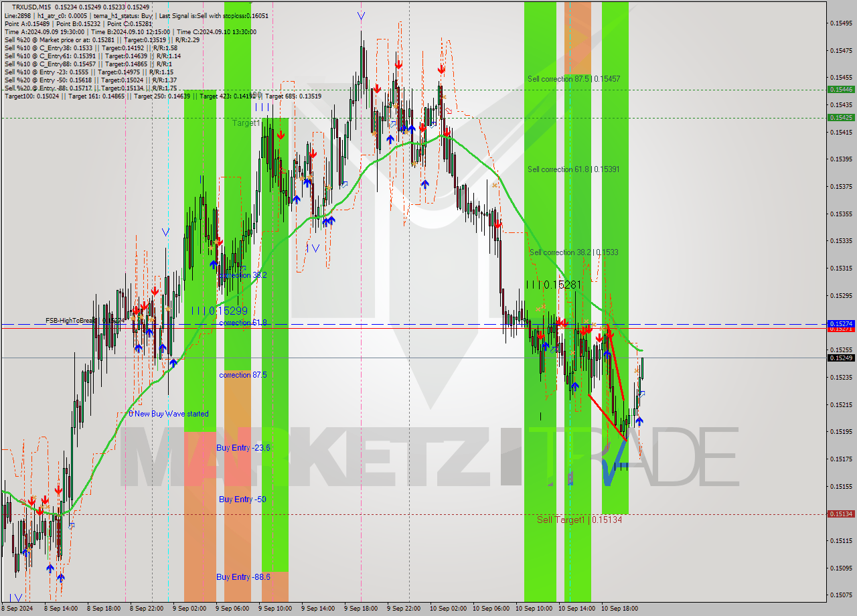Click the 0.15095 price axis value

841,568
